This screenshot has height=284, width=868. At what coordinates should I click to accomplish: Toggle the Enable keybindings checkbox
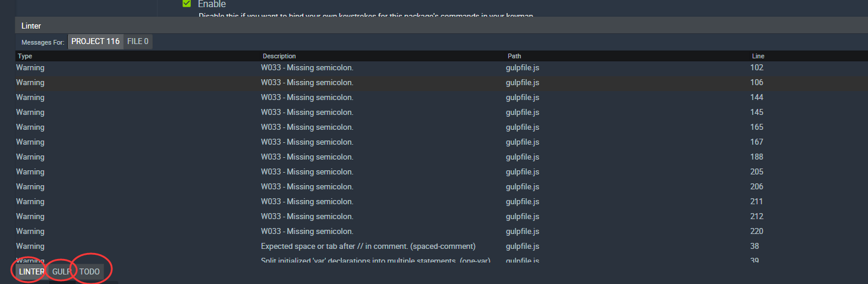coord(187,4)
